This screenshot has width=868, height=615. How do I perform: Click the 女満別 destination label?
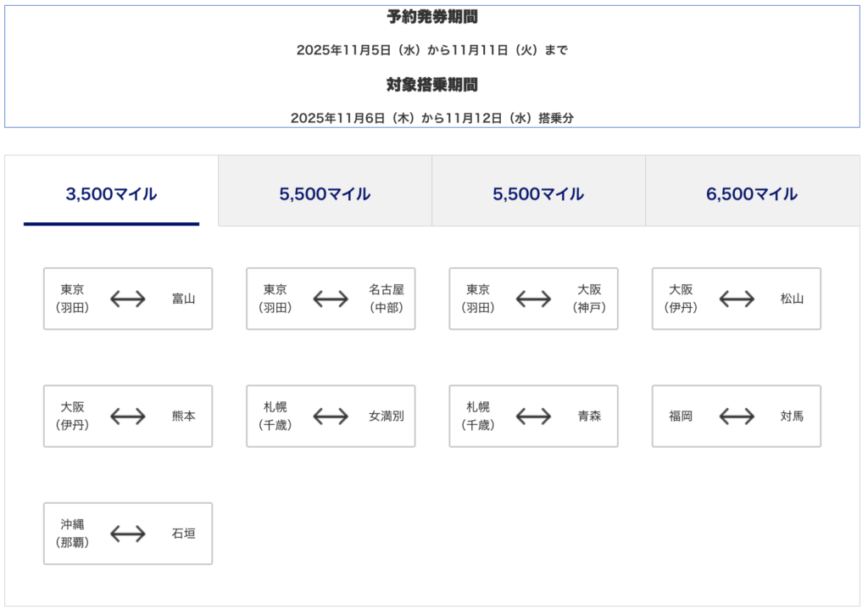coord(386,417)
